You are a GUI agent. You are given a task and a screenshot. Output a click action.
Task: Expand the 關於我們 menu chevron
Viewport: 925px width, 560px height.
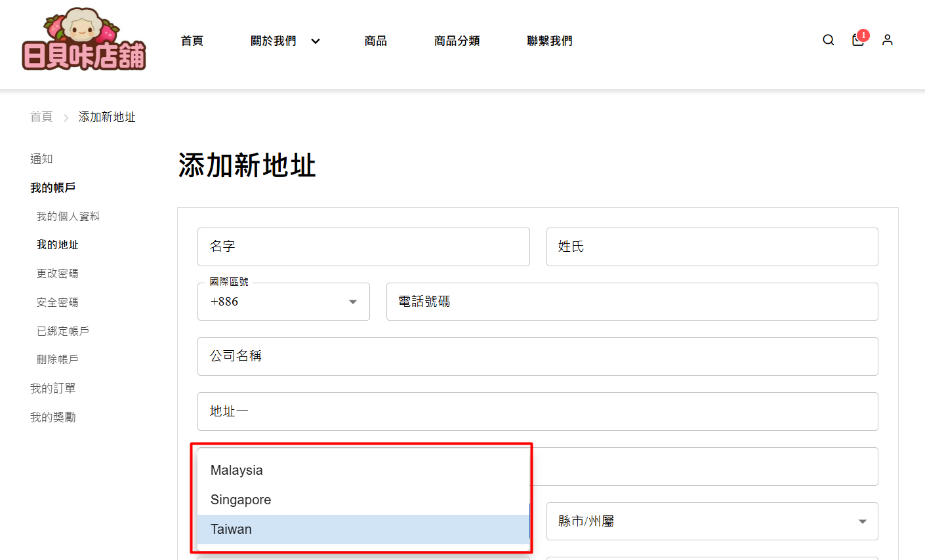[316, 41]
